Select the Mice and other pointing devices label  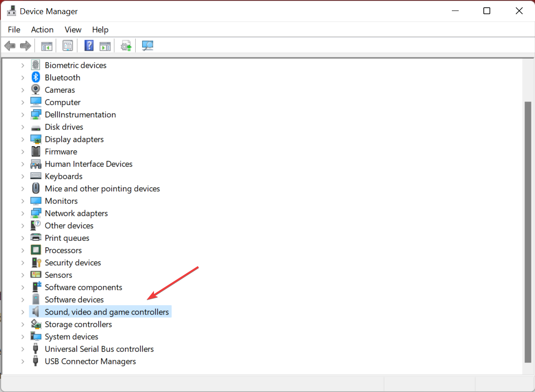coord(102,189)
